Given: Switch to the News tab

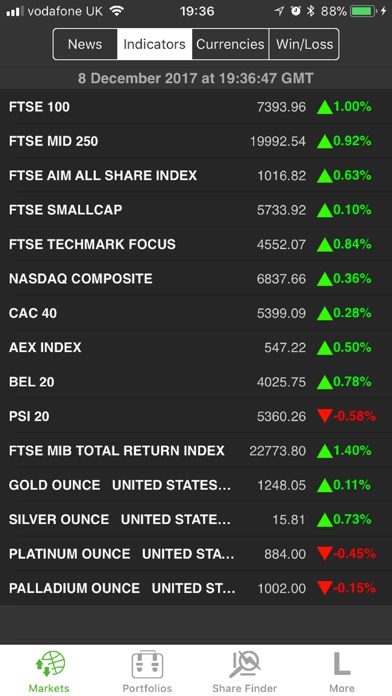Looking at the screenshot, I should (x=85, y=44).
